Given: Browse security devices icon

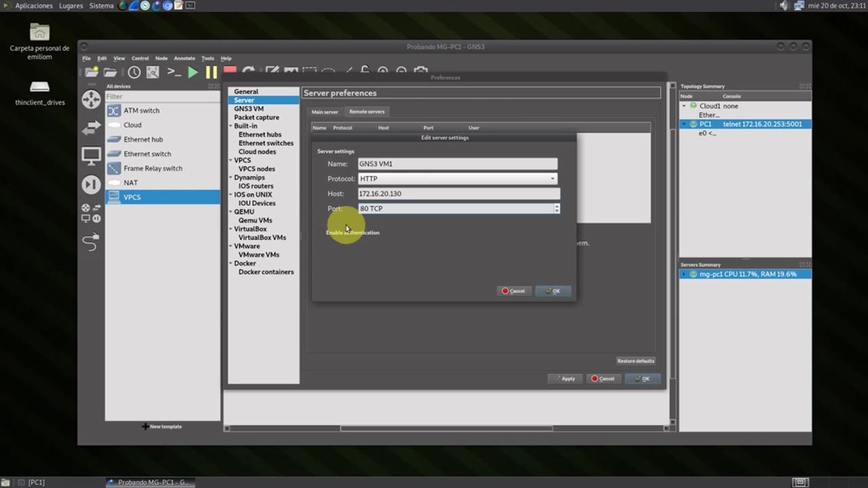Looking at the screenshot, I should (x=91, y=184).
